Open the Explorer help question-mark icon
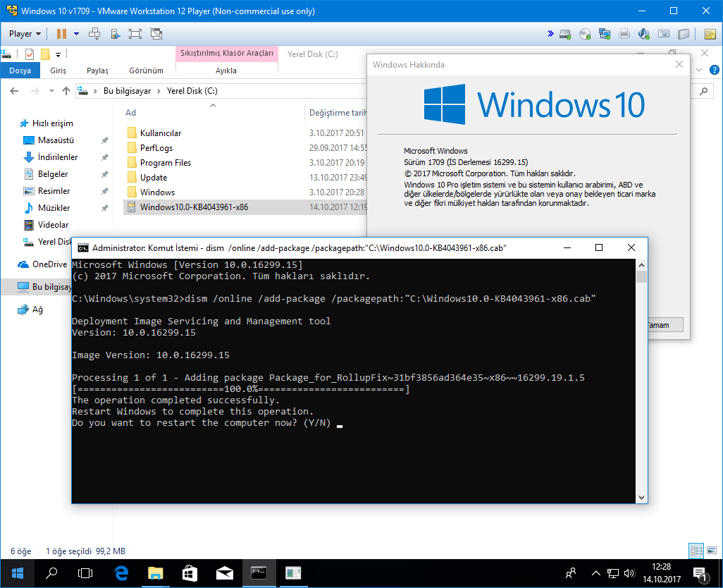Viewport: 723px width, 588px height. click(715, 70)
